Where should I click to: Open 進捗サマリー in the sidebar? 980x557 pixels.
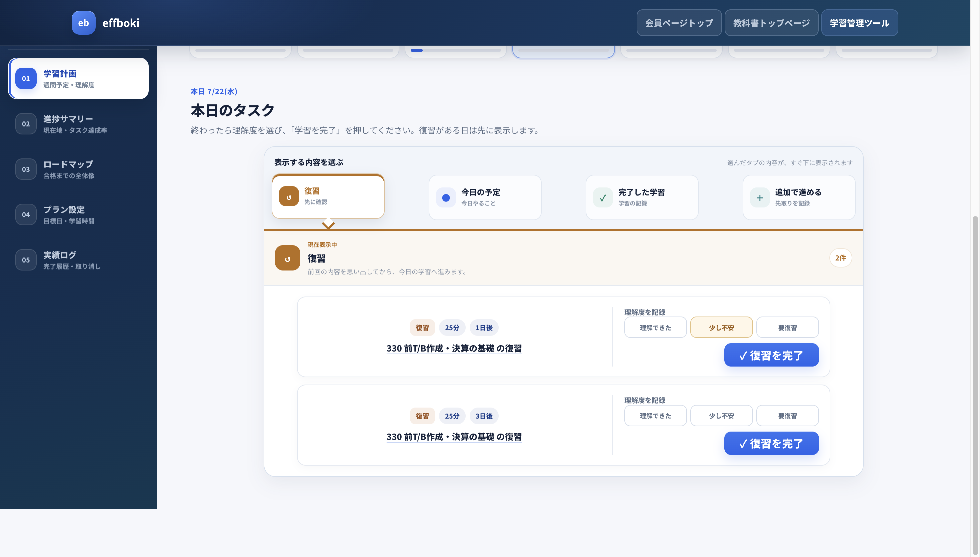pyautogui.click(x=78, y=124)
